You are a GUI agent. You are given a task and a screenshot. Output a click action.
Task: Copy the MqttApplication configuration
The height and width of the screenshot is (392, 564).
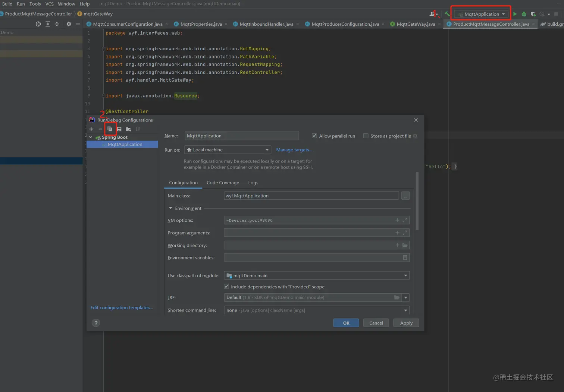coord(110,129)
